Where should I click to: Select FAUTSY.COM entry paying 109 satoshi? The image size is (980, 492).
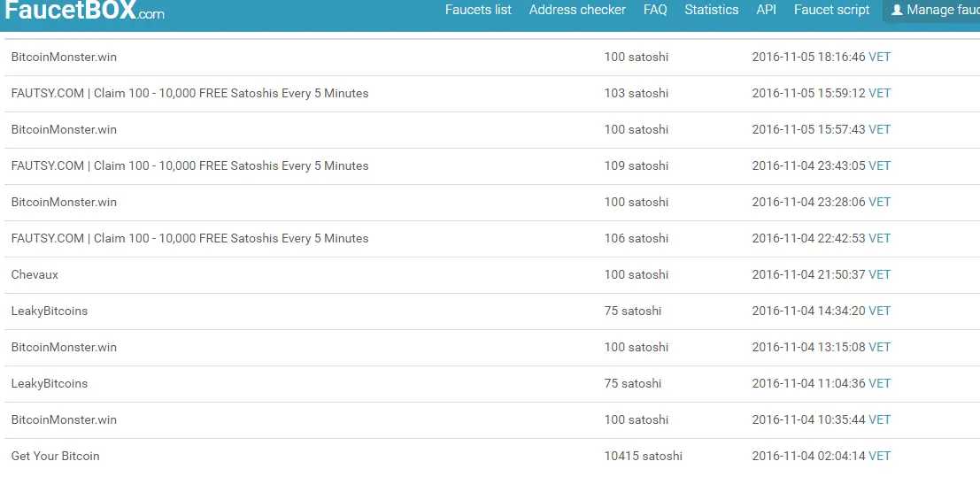pos(190,165)
